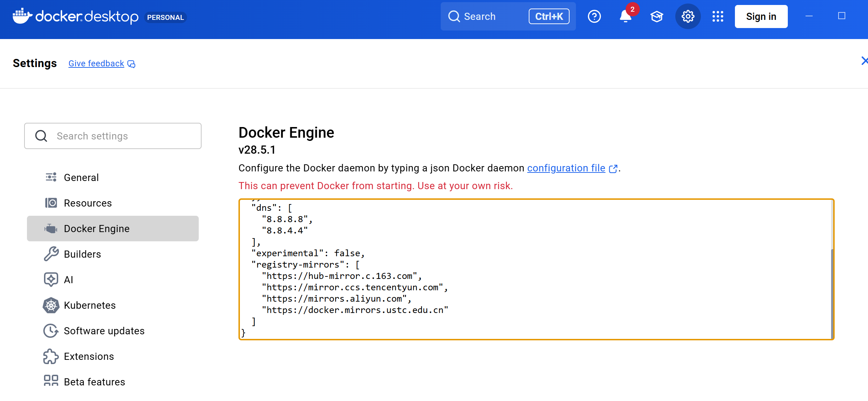Open the notifications bell

pos(626,16)
